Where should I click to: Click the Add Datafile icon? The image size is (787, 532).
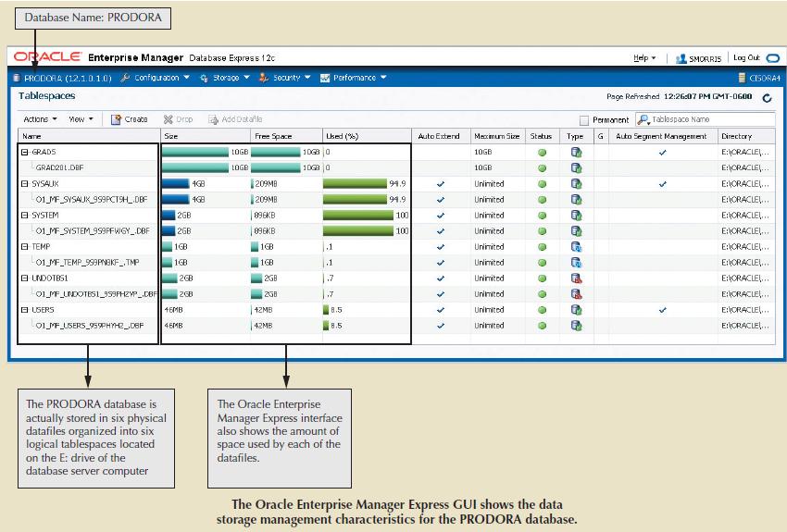click(213, 119)
